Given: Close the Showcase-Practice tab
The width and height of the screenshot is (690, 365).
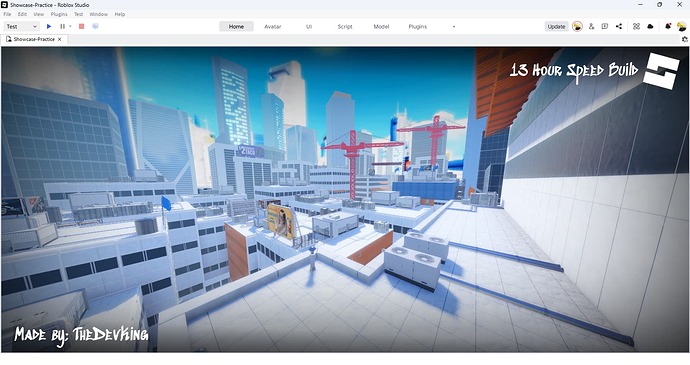Looking at the screenshot, I should point(60,39).
